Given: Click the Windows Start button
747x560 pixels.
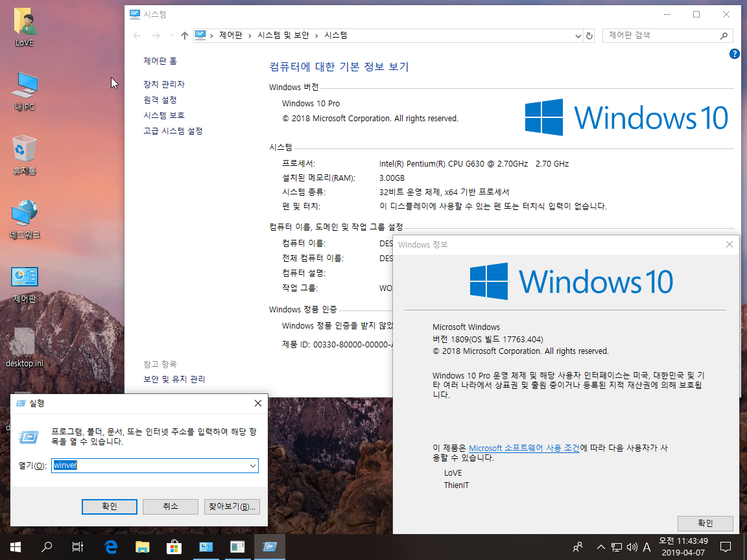Looking at the screenshot, I should coord(16,547).
